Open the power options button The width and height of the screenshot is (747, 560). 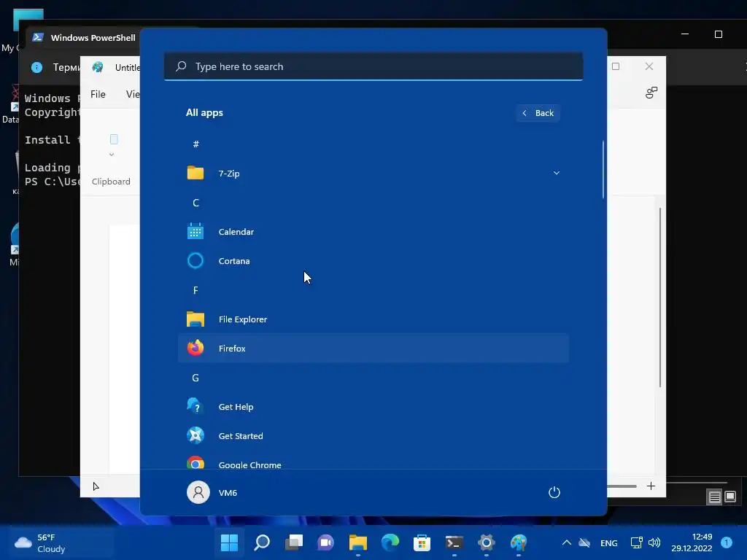554,492
